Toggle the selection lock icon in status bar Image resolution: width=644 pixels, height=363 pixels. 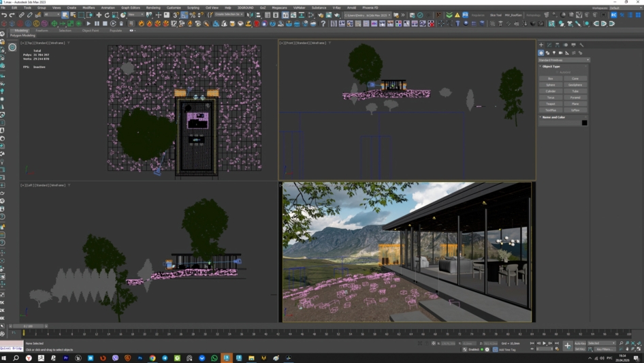(427, 343)
